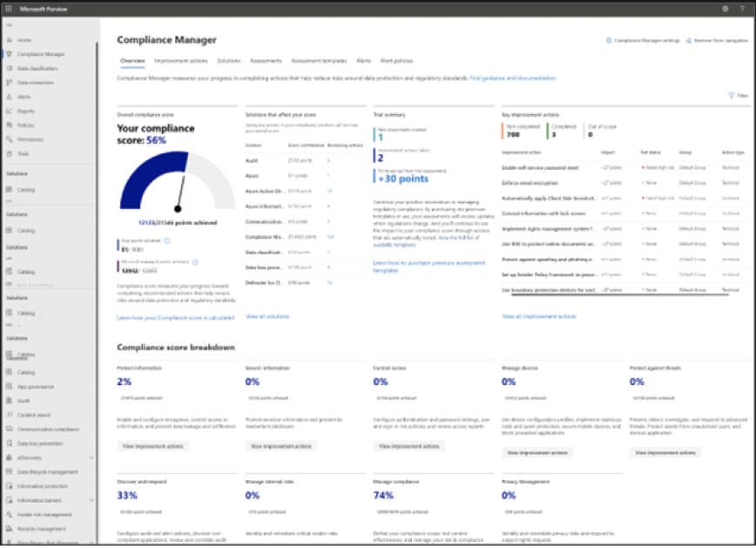
Task: Click the Policies sidebar icon
Action: (10, 125)
